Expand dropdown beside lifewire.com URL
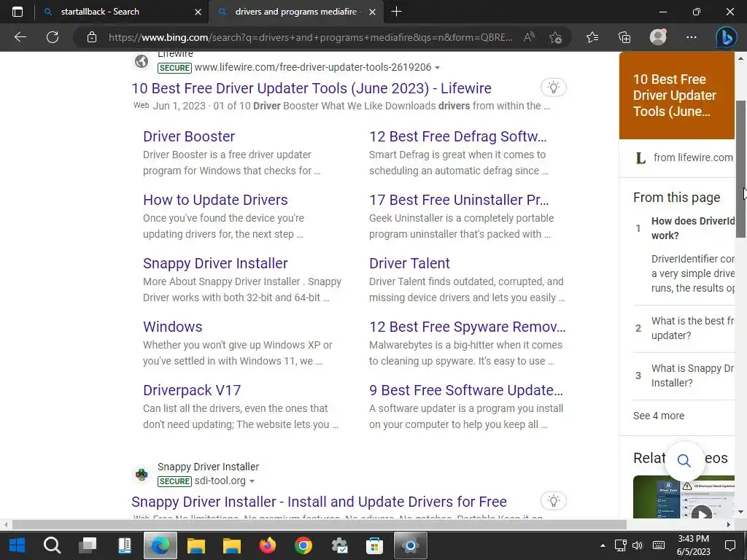This screenshot has width=747, height=560. click(438, 68)
